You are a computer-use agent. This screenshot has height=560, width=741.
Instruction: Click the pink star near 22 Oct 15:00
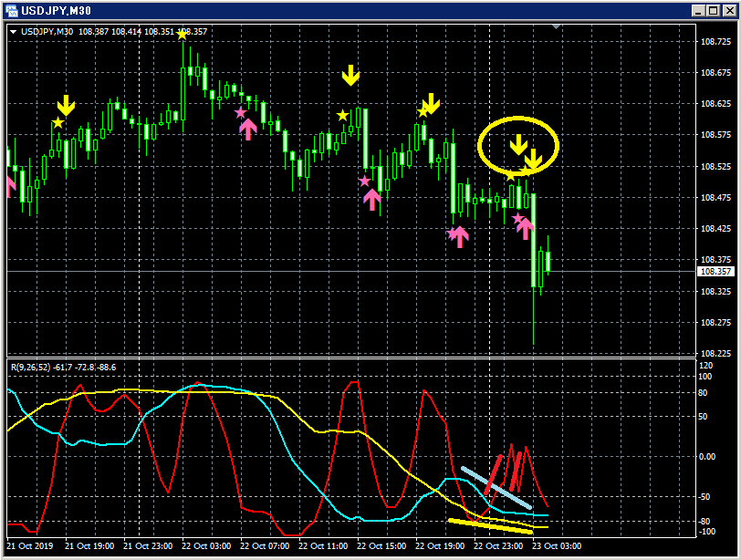coord(364,181)
